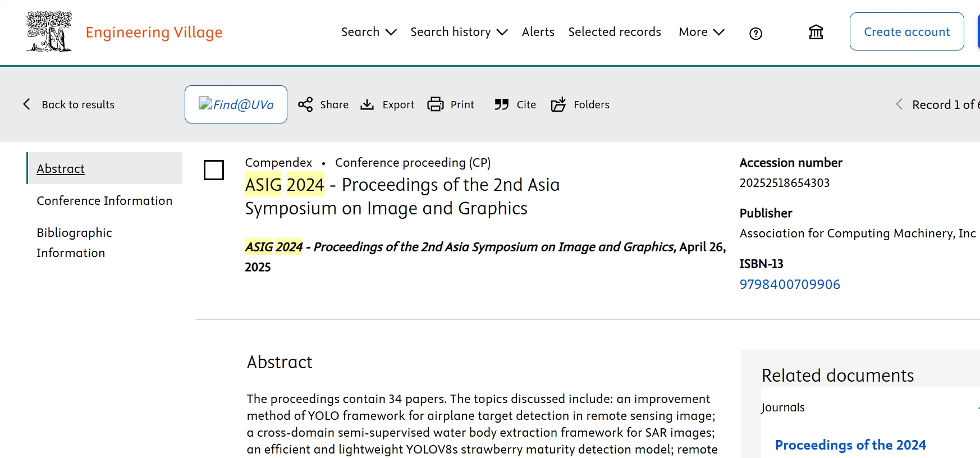Expand the Search dropdown menu
Image resolution: width=980 pixels, height=458 pixels.
pos(369,32)
